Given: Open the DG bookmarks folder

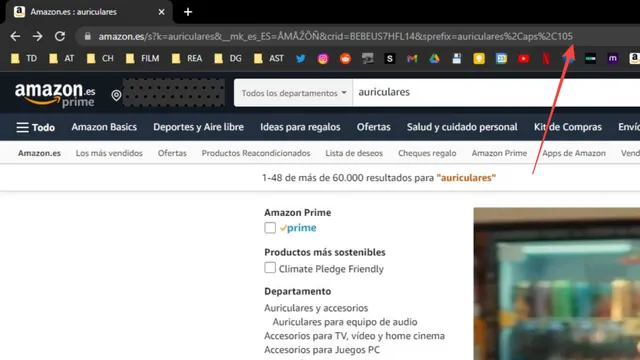Looking at the screenshot, I should tap(228, 58).
